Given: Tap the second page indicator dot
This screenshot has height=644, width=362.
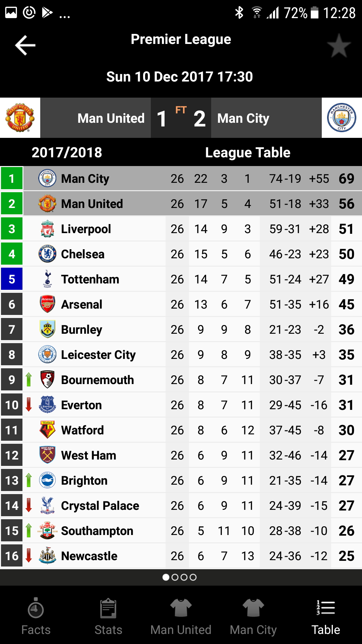Looking at the screenshot, I should click(x=175, y=577).
